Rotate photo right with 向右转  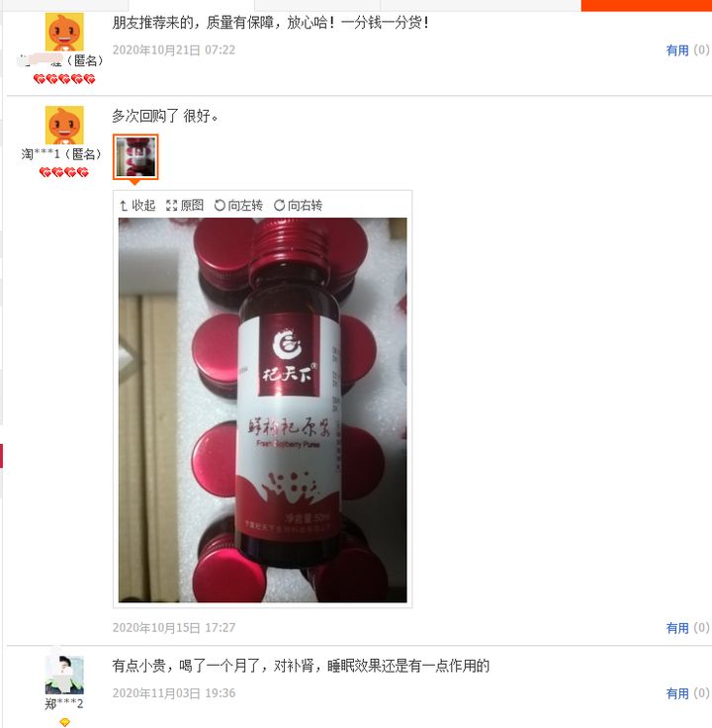tap(298, 205)
